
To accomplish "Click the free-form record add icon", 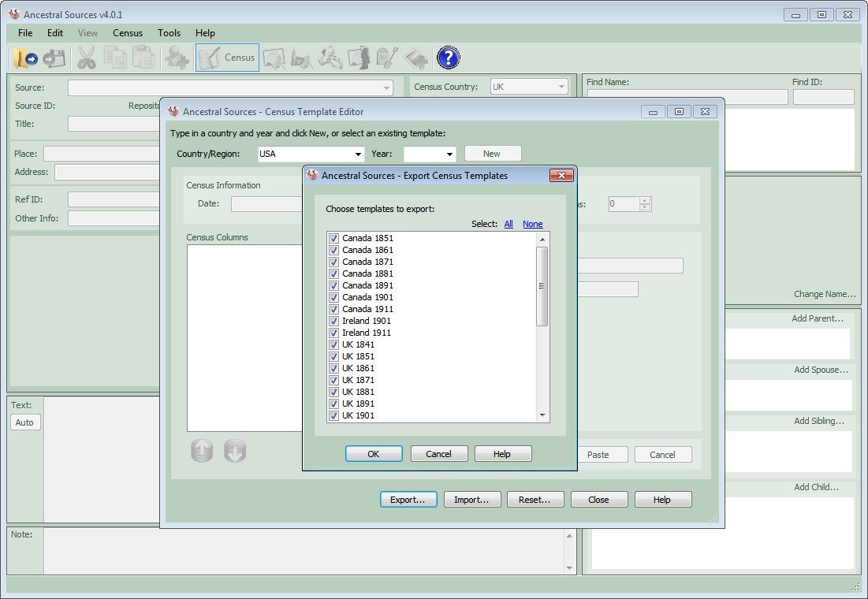I will pos(415,58).
